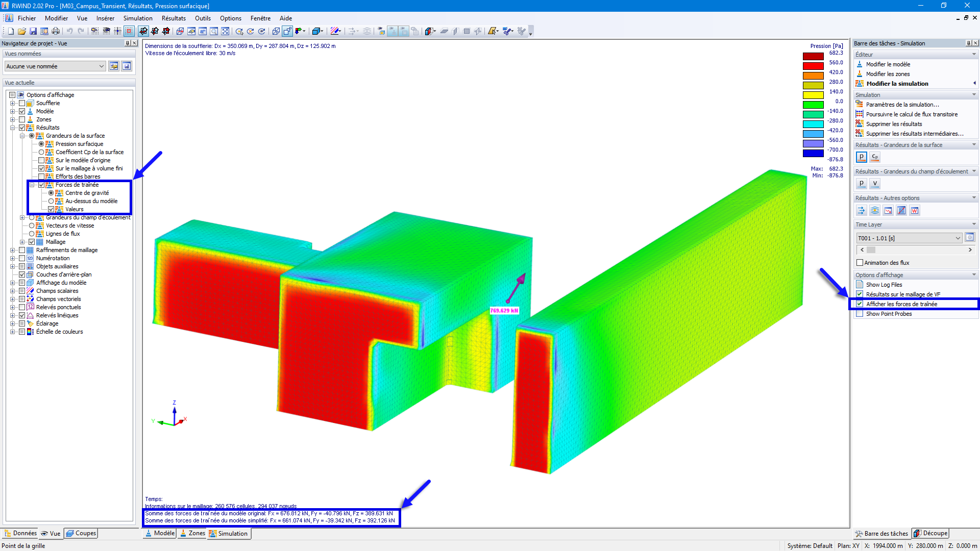This screenshot has width=980, height=551.
Task: Switch to the Zones tab
Action: 192,533
